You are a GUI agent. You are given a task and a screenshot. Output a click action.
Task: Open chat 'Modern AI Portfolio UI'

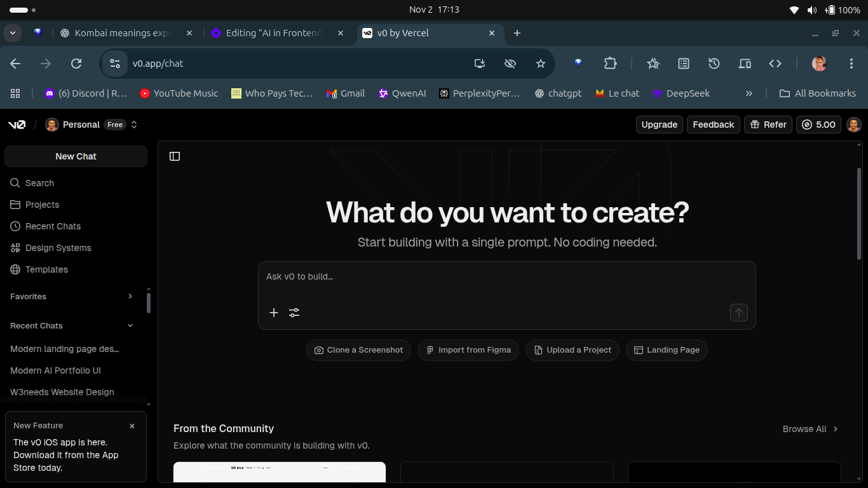[x=56, y=370]
